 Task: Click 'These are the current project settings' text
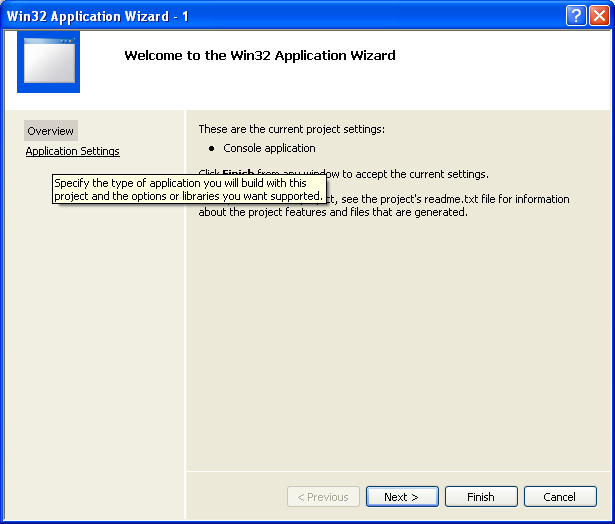(292, 129)
